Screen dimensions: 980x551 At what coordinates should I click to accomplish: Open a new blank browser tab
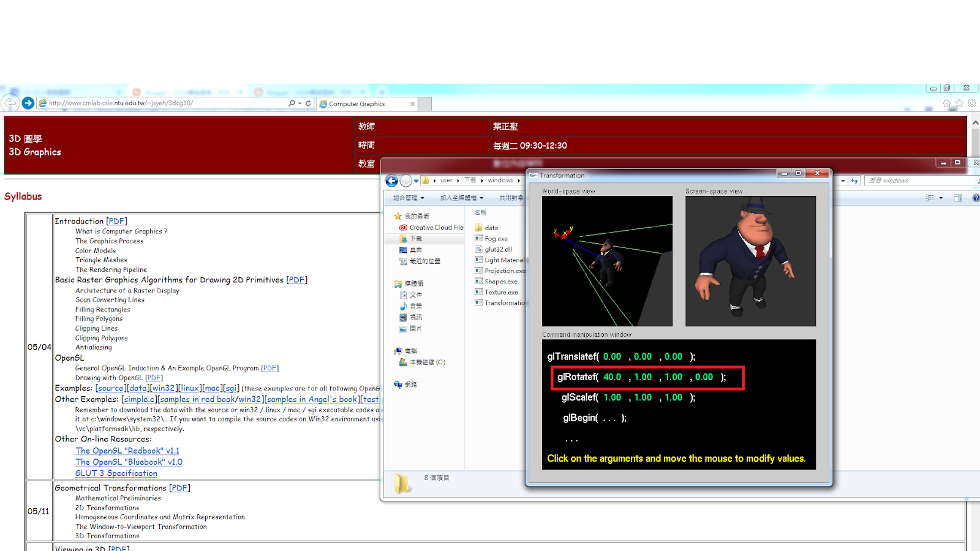426,104
